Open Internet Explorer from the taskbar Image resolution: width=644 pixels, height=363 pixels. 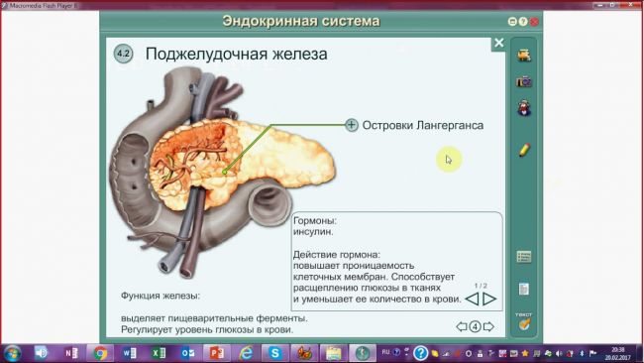pyautogui.click(x=246, y=353)
